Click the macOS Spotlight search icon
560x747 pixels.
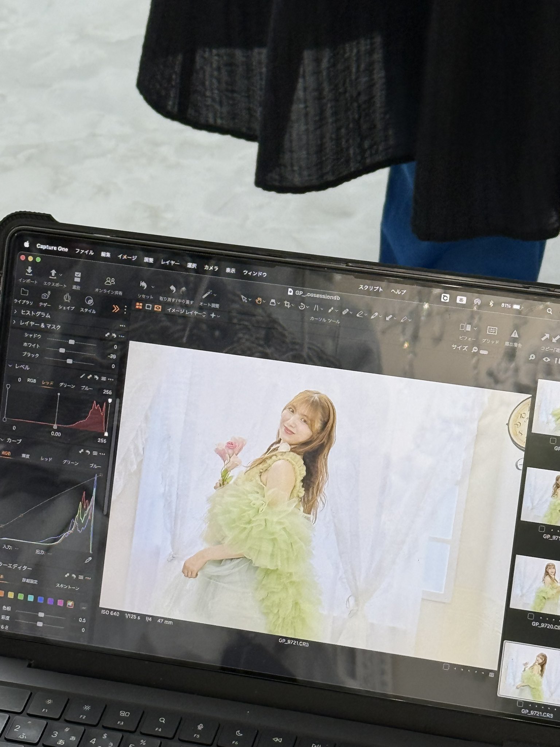549,311
